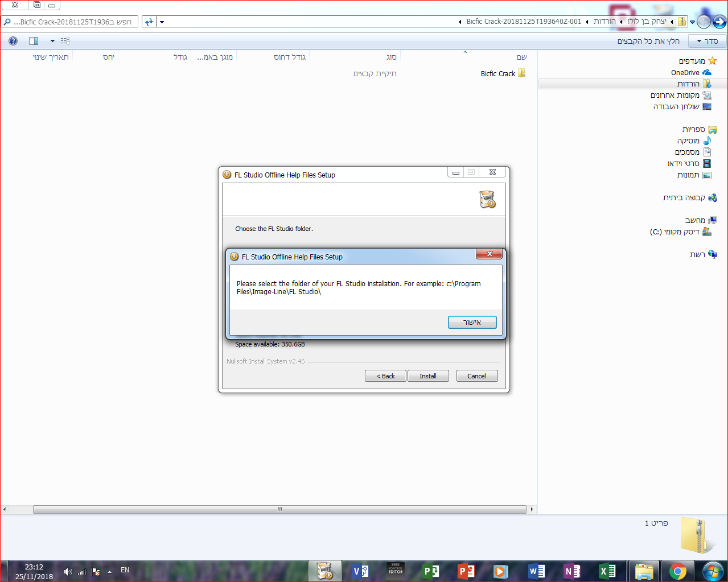Launch Excel from the taskbar
The width and height of the screenshot is (728, 582).
click(x=607, y=571)
